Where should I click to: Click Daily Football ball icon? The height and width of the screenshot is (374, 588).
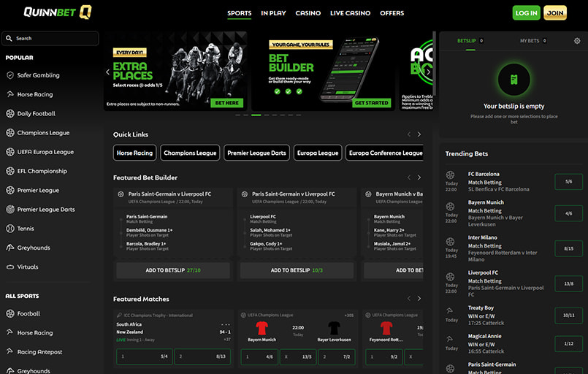pos(10,113)
